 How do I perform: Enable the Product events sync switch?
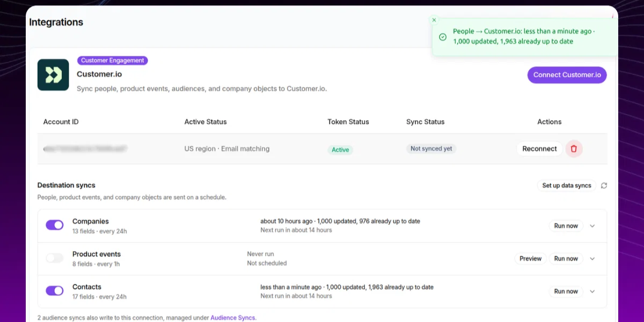[55, 258]
